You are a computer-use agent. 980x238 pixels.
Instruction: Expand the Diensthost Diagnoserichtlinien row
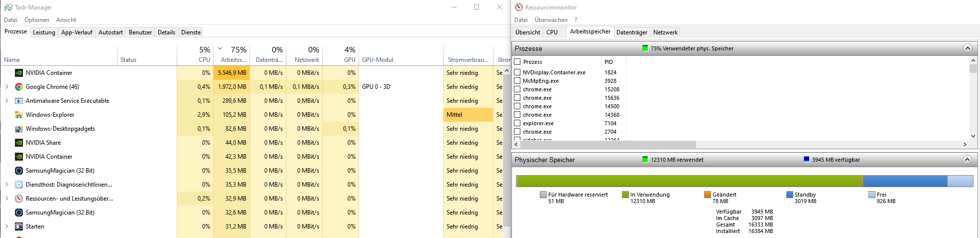click(x=6, y=185)
